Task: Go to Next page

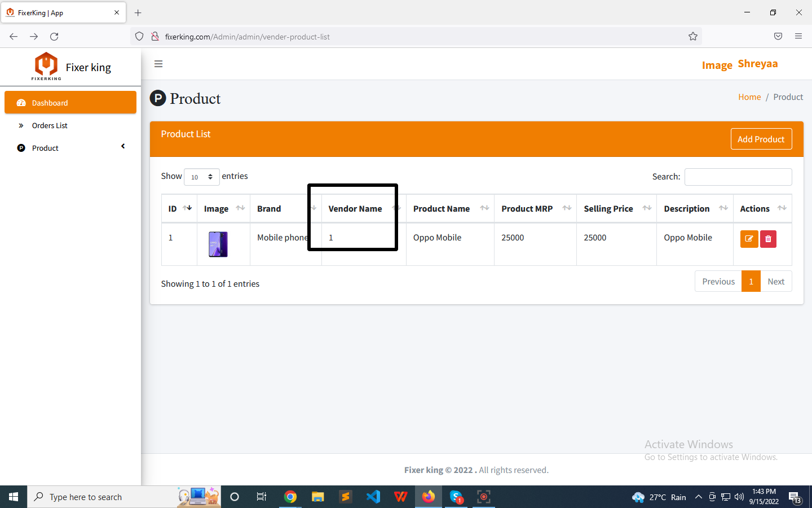Action: [776, 282]
